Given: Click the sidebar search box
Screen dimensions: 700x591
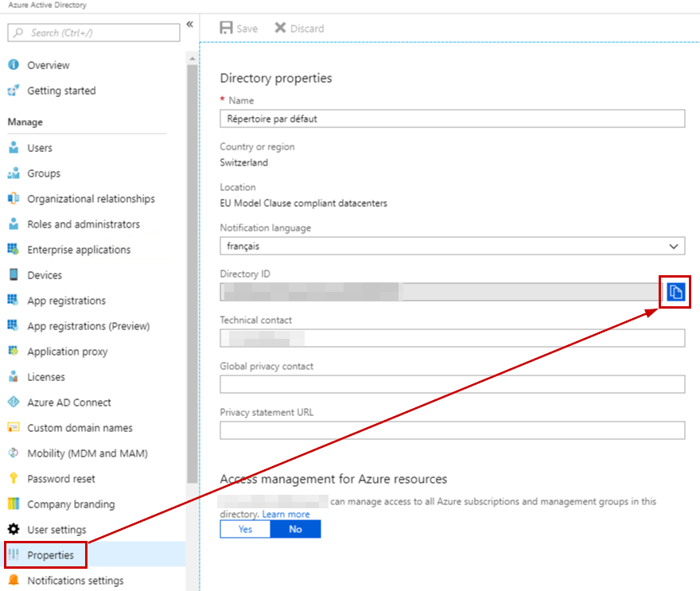Looking at the screenshot, I should point(94,33).
